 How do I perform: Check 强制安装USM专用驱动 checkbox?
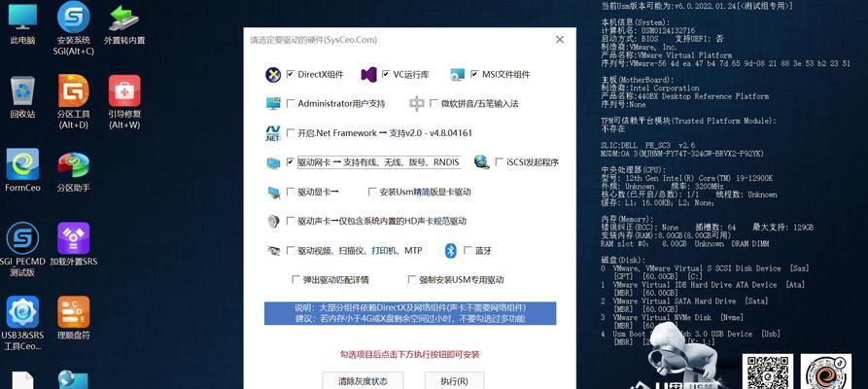(x=412, y=280)
